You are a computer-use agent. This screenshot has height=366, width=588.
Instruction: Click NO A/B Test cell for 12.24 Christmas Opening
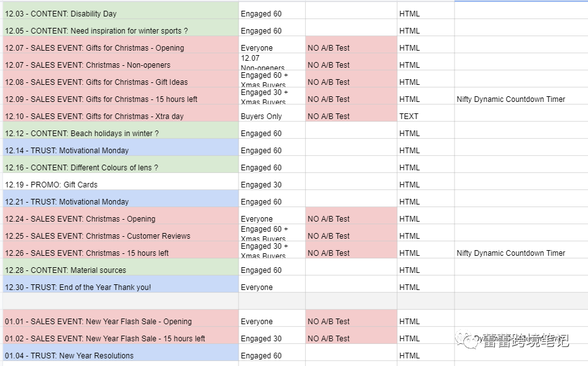pyautogui.click(x=351, y=216)
